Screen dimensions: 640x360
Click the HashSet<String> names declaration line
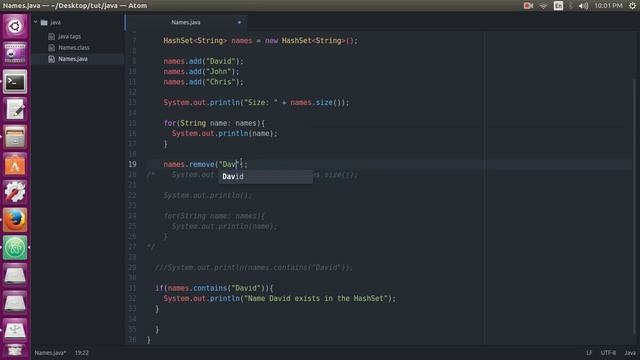260,41
